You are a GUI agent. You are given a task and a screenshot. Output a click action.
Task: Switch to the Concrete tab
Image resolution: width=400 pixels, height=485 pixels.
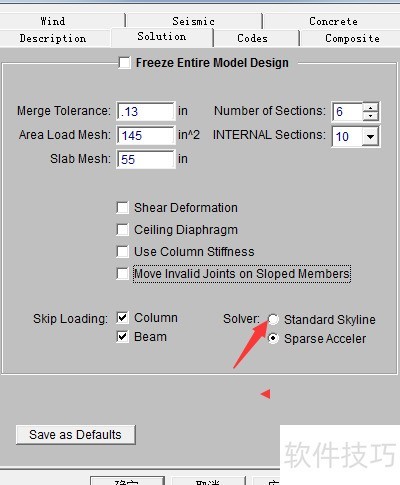[x=333, y=21]
